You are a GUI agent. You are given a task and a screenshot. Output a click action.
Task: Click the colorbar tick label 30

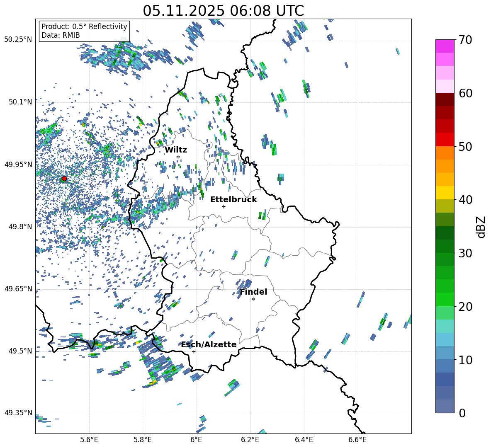pyautogui.click(x=465, y=253)
